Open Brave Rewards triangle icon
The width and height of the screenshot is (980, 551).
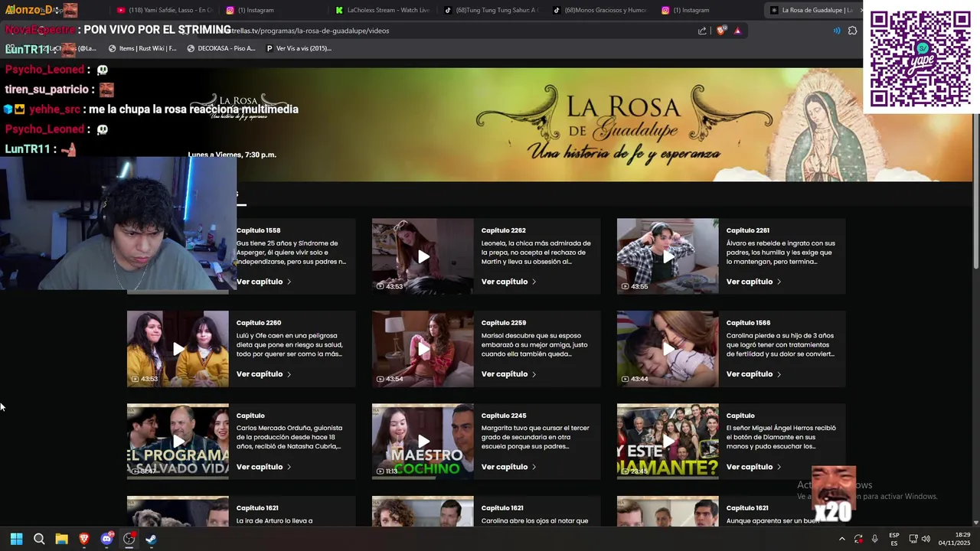tap(737, 31)
